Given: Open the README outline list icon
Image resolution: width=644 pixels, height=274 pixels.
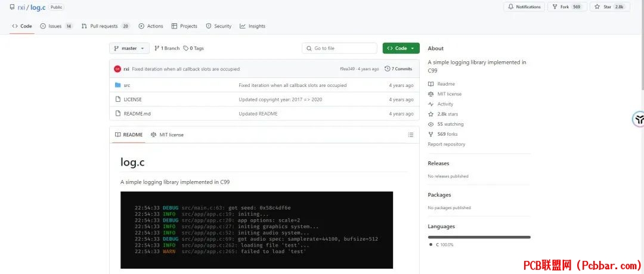Looking at the screenshot, I should (411, 135).
